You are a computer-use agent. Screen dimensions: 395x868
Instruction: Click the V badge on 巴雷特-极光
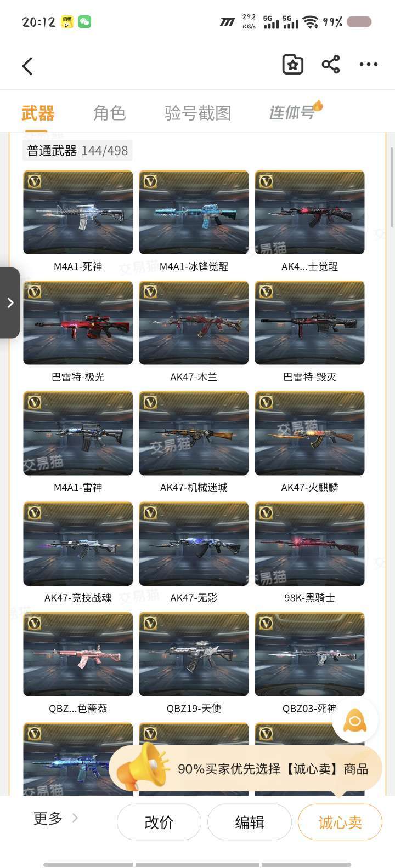click(34, 291)
